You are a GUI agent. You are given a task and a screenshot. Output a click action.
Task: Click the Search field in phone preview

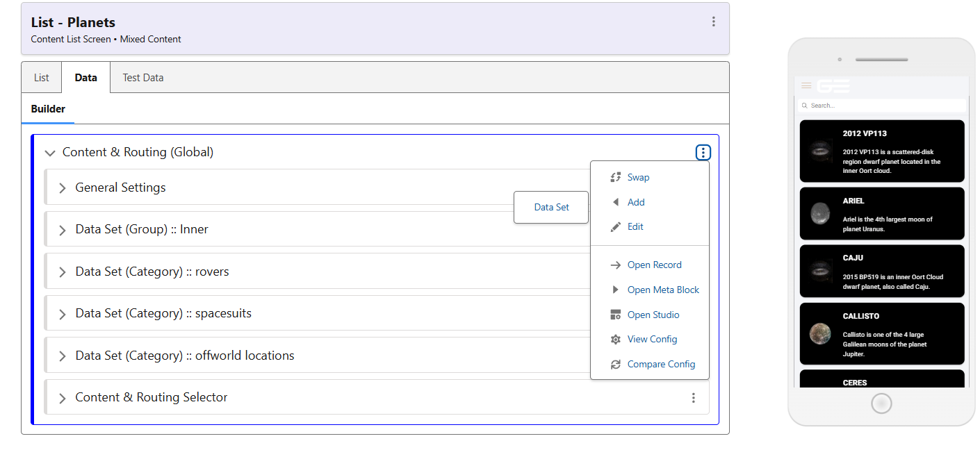pos(883,106)
